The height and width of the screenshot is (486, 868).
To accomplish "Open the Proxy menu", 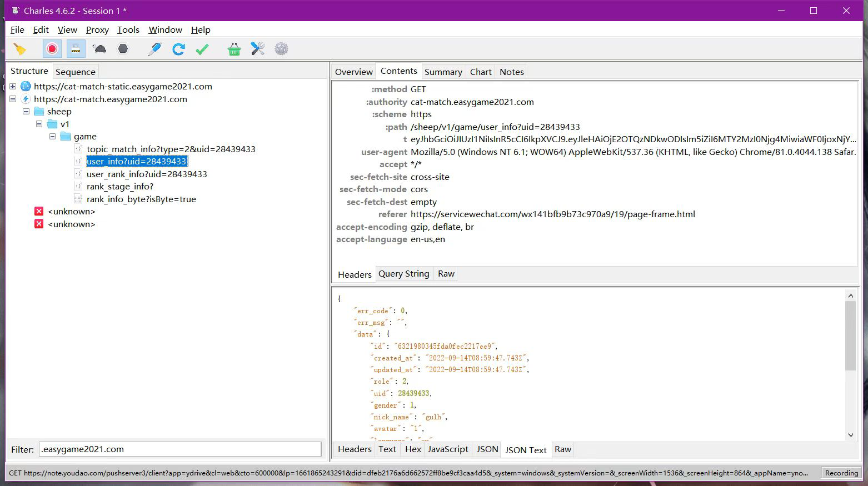I will 97,30.
